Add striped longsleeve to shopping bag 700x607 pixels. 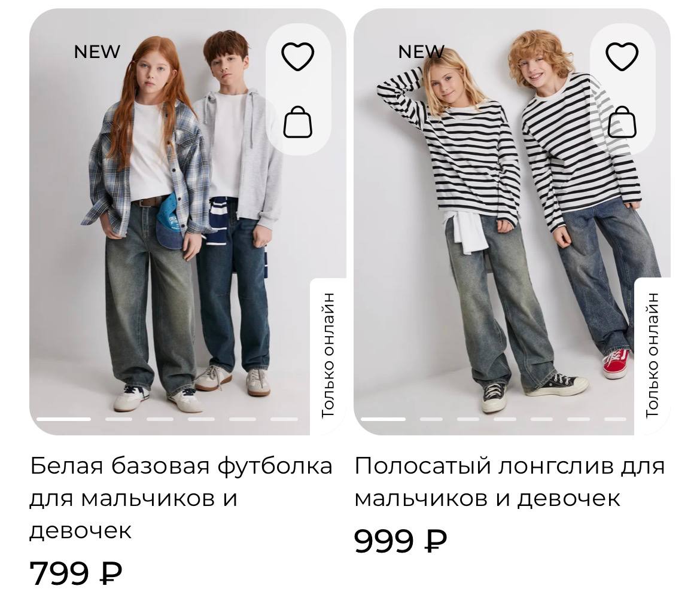(622, 122)
